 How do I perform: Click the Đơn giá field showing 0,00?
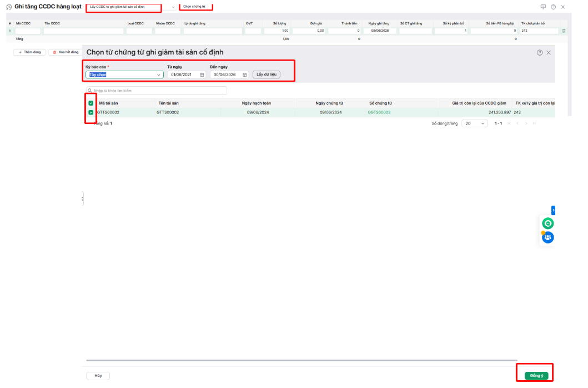coord(309,31)
